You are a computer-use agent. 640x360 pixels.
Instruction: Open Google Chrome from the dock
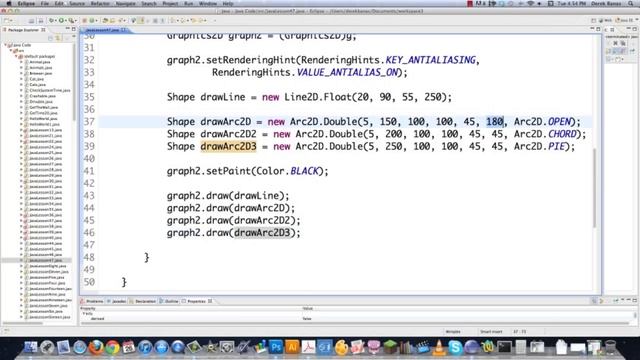point(112,347)
